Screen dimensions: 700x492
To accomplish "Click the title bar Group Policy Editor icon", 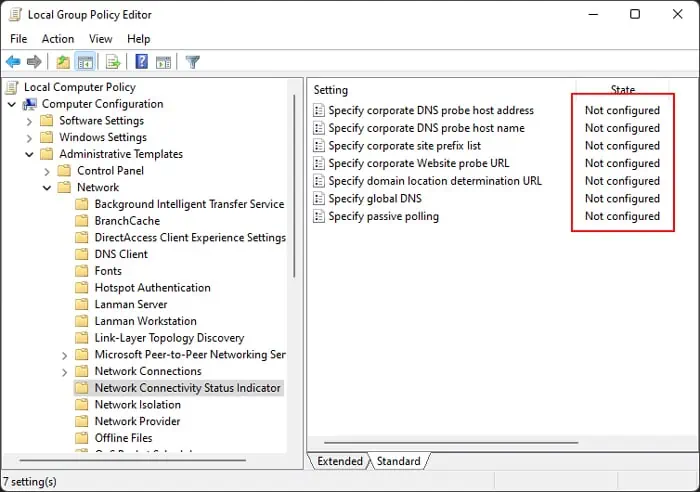I will tap(15, 15).
